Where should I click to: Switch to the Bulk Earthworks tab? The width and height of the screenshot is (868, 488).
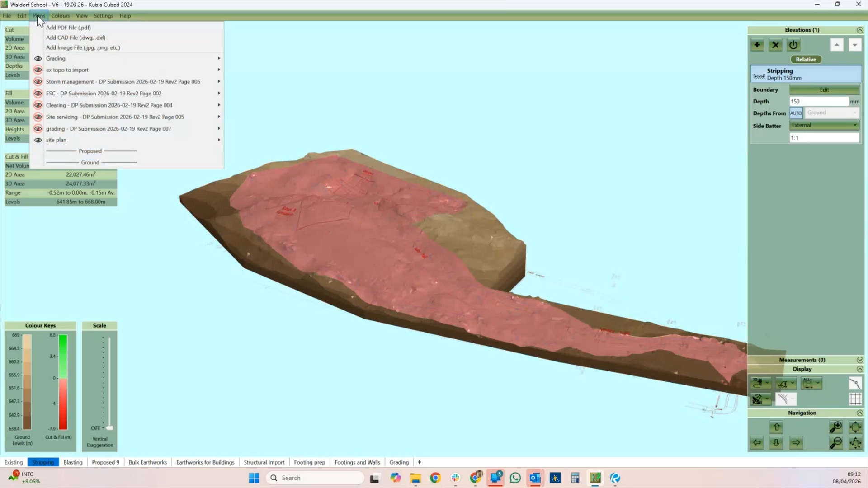[147, 462]
